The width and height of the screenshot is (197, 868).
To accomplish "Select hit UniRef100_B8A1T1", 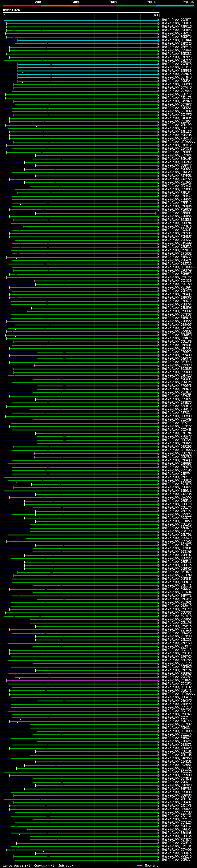I will (x=177, y=690).
